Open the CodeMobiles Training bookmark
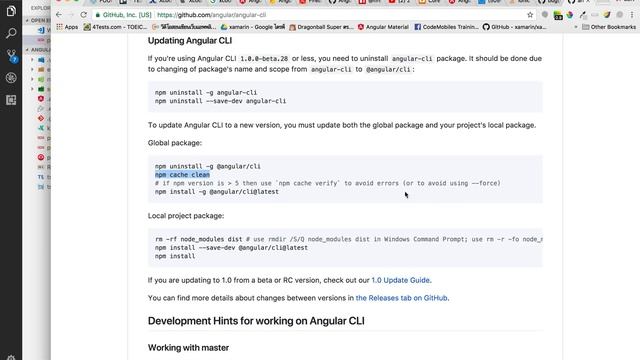 pos(446,27)
